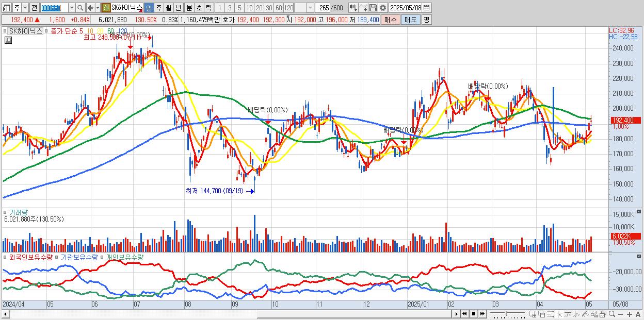
Task: Select yearly 년 chart period
Action: pyautogui.click(x=178, y=8)
